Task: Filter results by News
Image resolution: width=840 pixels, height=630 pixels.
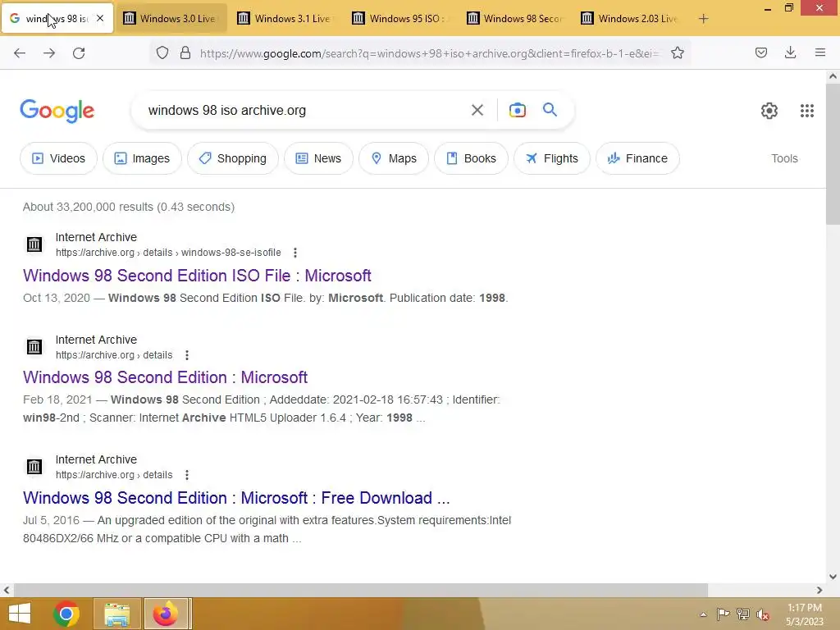Action: (319, 158)
